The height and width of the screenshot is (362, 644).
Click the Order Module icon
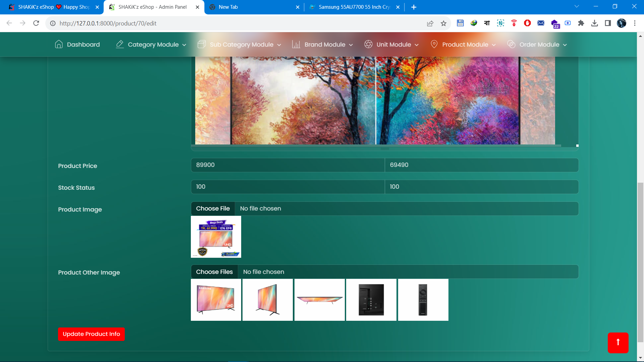click(x=511, y=44)
